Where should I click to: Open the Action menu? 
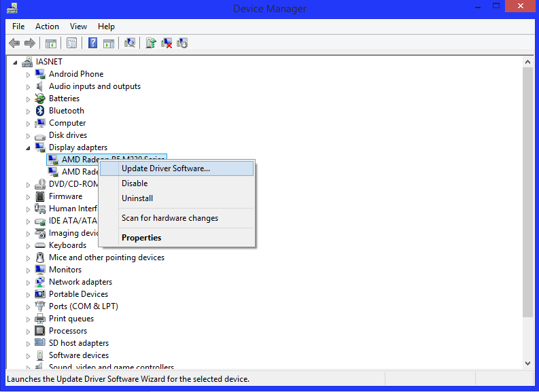tap(47, 26)
